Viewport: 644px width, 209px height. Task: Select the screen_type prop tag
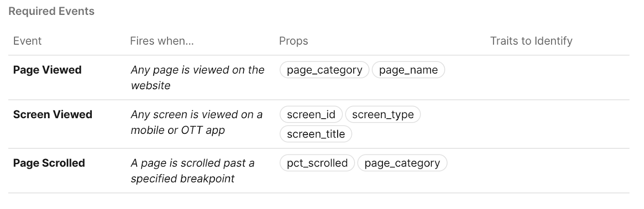[383, 115]
